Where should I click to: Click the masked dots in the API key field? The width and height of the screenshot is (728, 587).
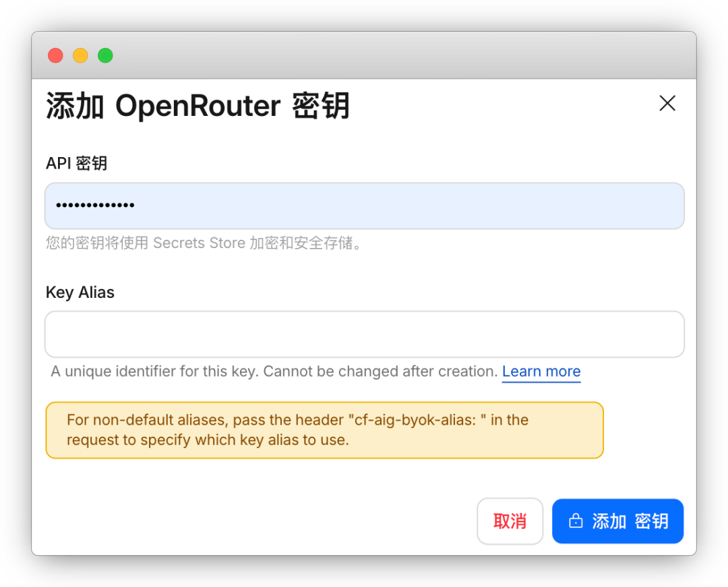click(95, 206)
